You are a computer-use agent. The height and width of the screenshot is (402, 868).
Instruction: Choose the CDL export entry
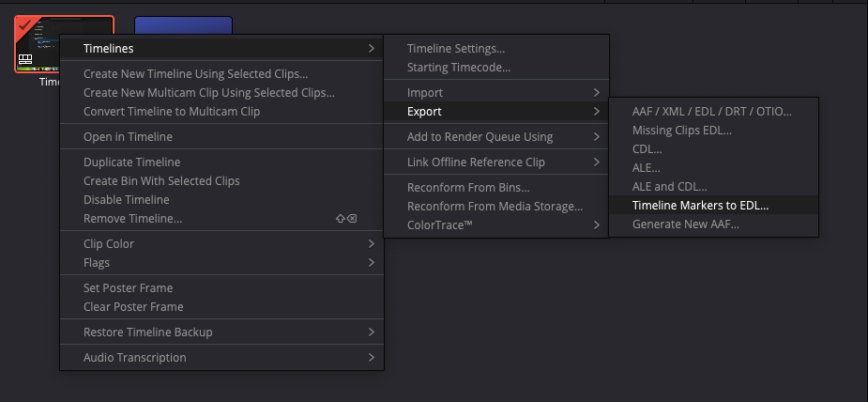pos(647,149)
